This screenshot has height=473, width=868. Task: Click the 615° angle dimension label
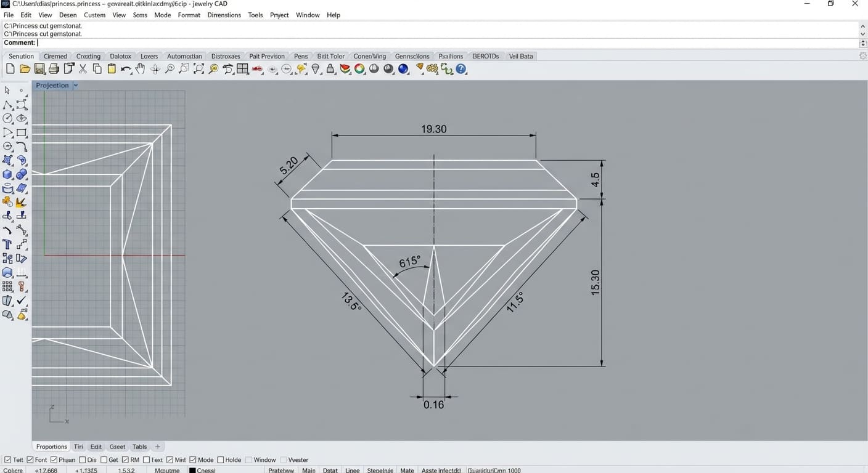coord(409,262)
